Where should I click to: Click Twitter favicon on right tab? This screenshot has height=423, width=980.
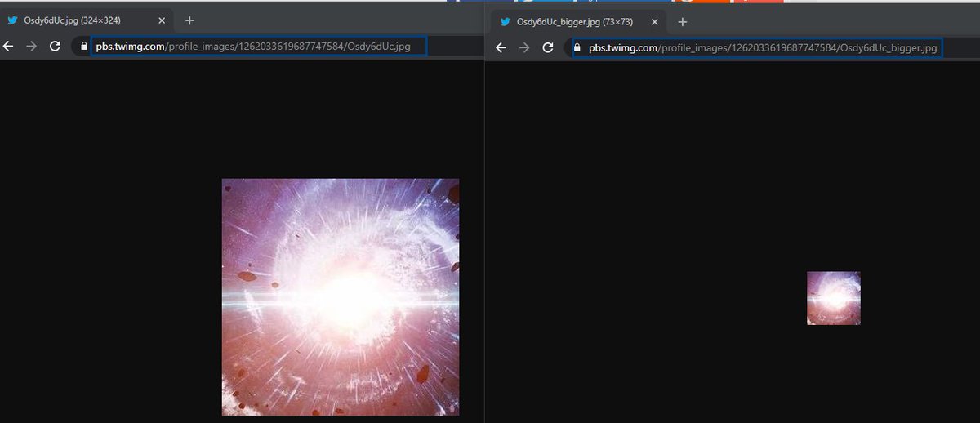tap(506, 21)
